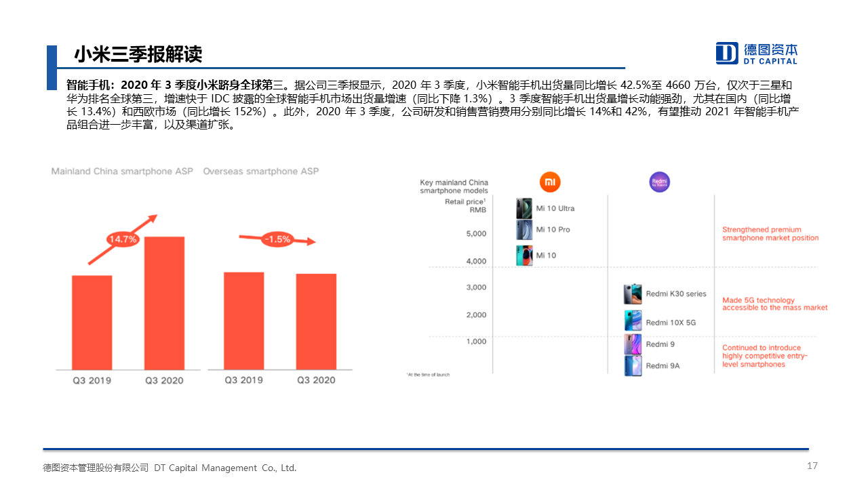This screenshot has width=868, height=488.
Task: Click the slide title 小米三季报解读
Action: [x=138, y=54]
